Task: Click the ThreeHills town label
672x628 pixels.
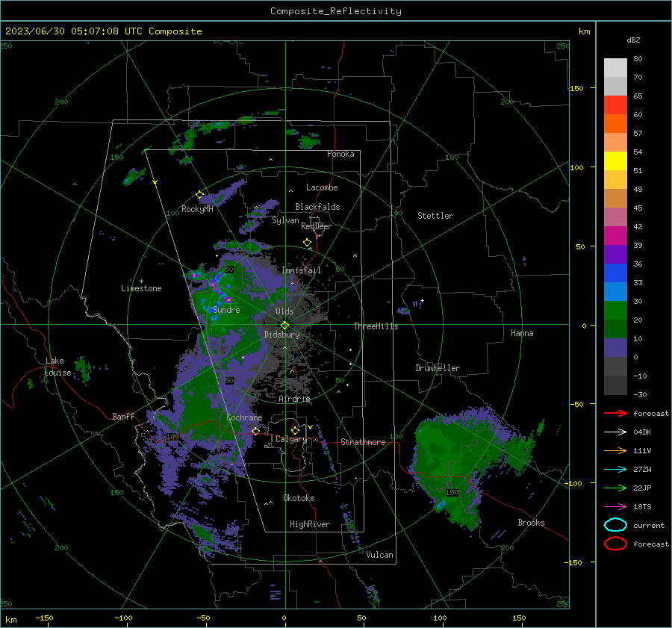Action: (x=376, y=326)
